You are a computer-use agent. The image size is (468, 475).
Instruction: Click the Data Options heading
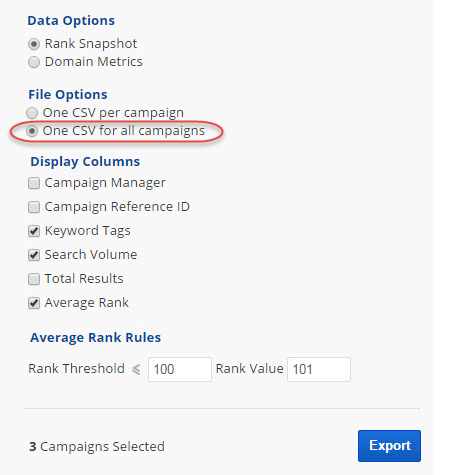click(x=71, y=21)
